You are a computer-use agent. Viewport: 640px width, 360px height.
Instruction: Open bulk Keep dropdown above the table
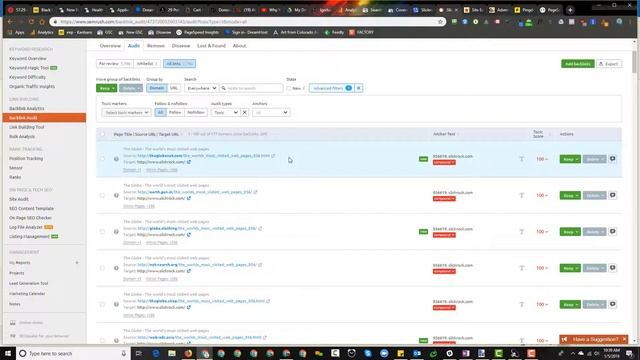point(107,88)
